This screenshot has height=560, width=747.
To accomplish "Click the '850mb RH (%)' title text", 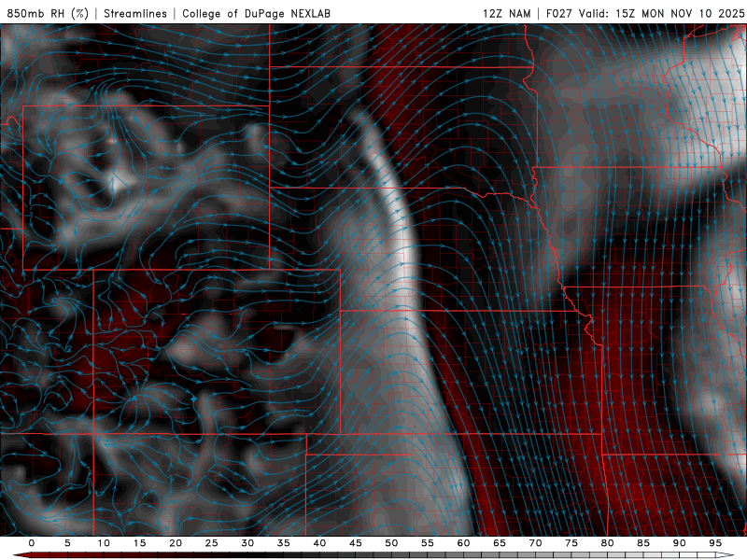I will pos(48,13).
